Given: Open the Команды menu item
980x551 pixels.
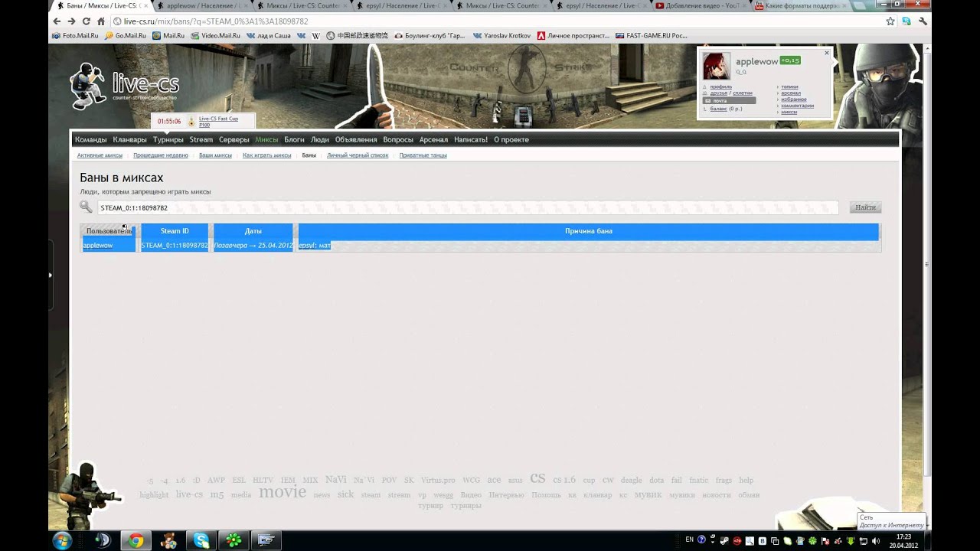Looking at the screenshot, I should click(91, 139).
